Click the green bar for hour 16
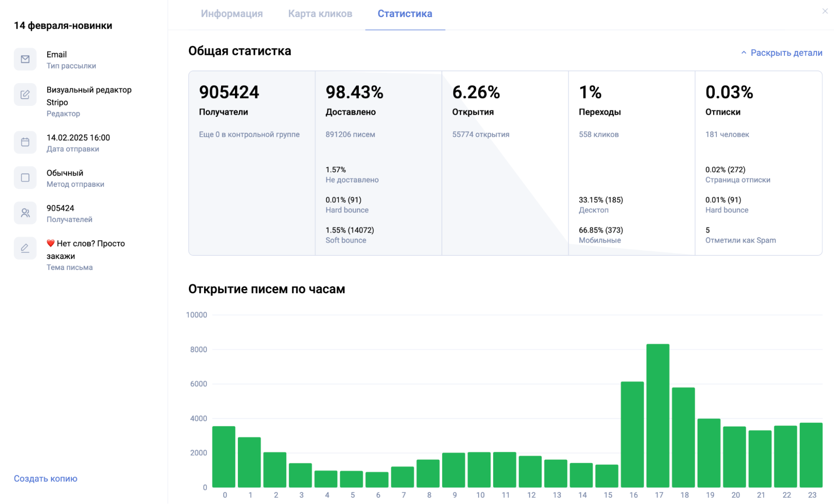 (632, 434)
